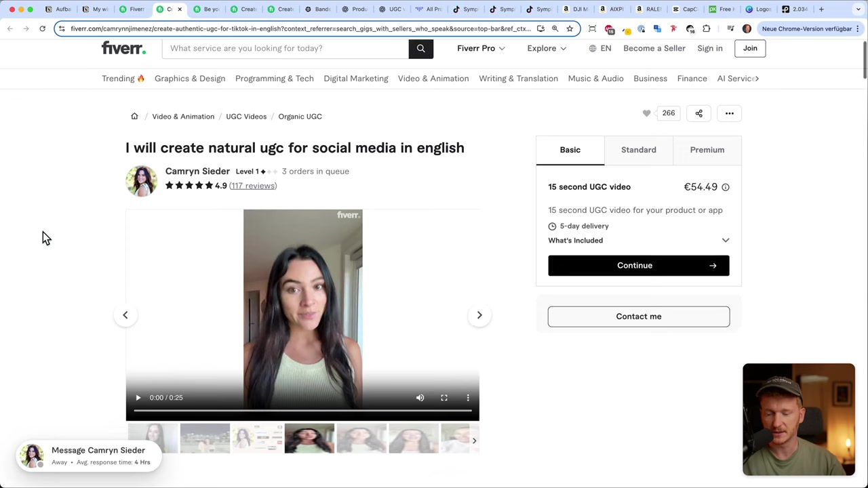Viewport: 868px width, 488px height.
Task: Click the Contact me button
Action: click(x=639, y=317)
